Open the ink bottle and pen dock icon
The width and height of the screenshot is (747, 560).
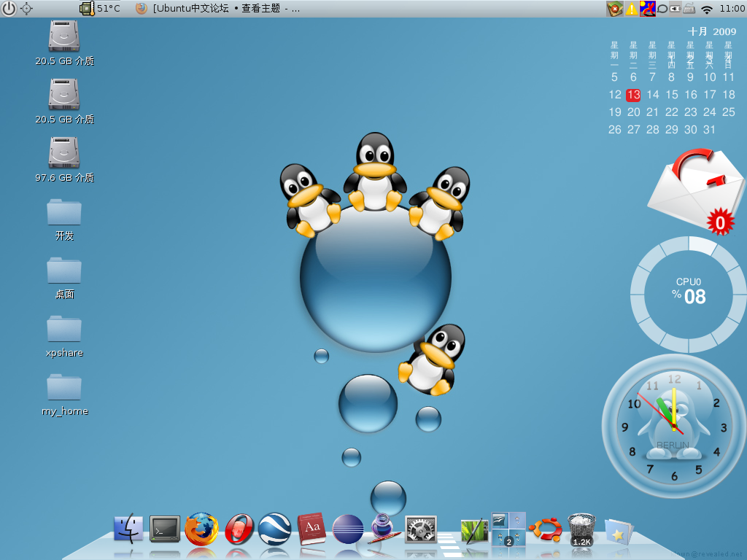coord(384,528)
